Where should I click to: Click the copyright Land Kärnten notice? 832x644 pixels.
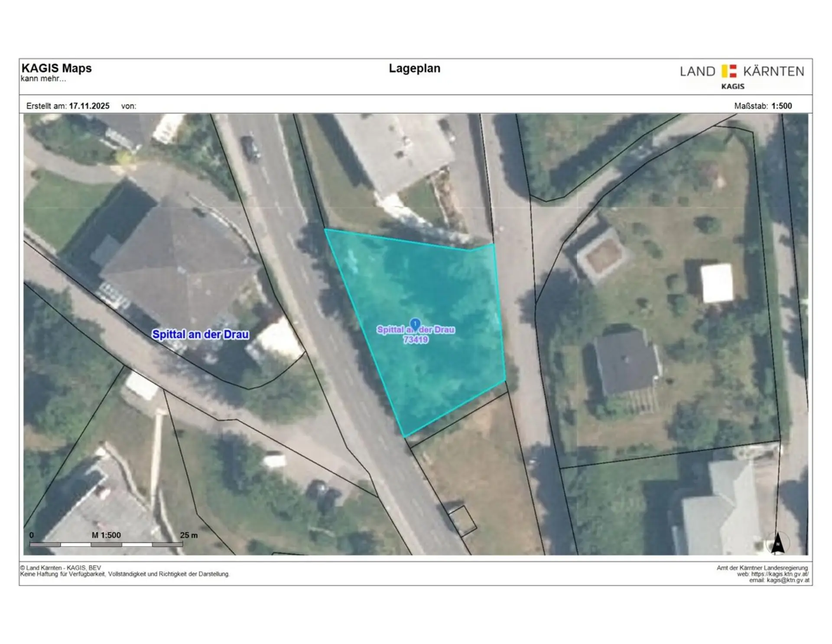pyautogui.click(x=61, y=568)
